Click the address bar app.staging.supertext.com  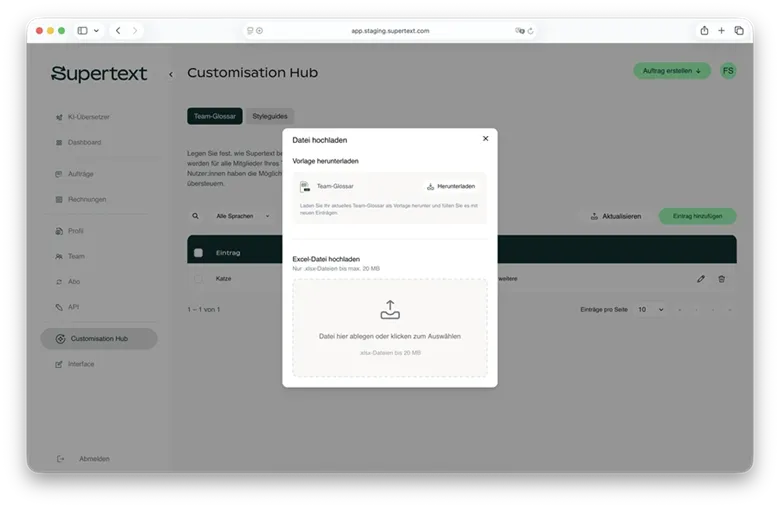[390, 31]
